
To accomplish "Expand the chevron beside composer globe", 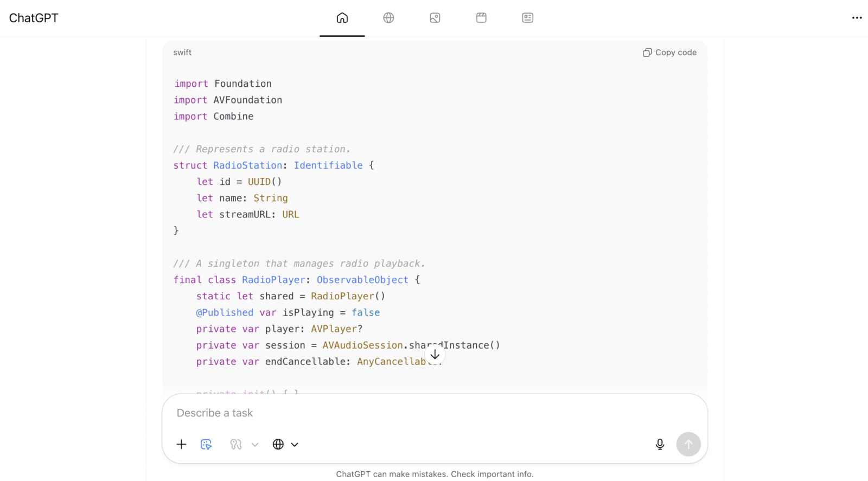I will [x=295, y=444].
